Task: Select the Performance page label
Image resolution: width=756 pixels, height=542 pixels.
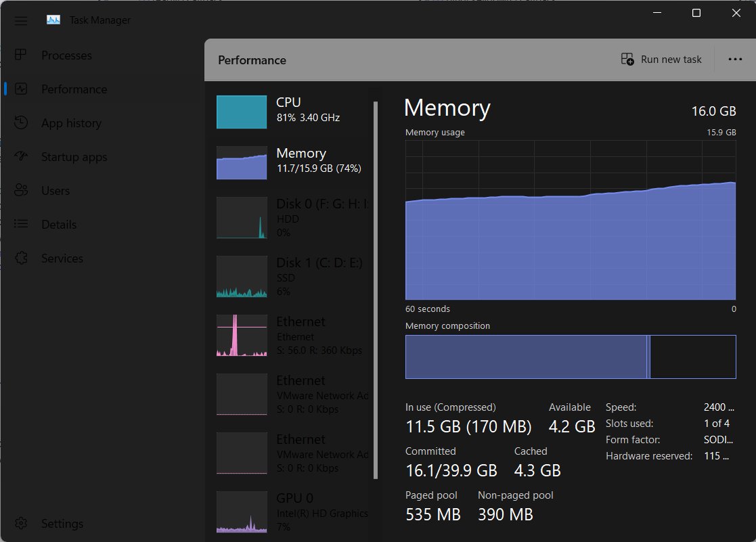Action: [74, 89]
